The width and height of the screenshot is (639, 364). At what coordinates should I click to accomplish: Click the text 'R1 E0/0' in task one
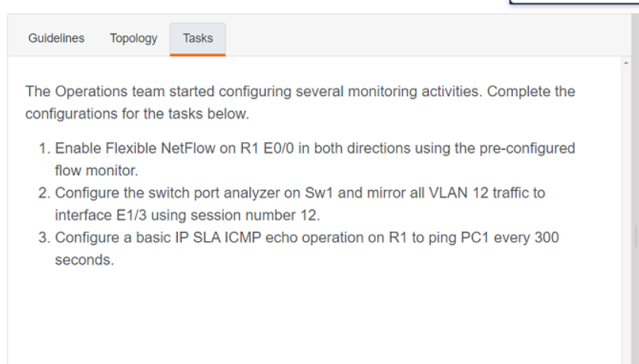pyautogui.click(x=267, y=148)
